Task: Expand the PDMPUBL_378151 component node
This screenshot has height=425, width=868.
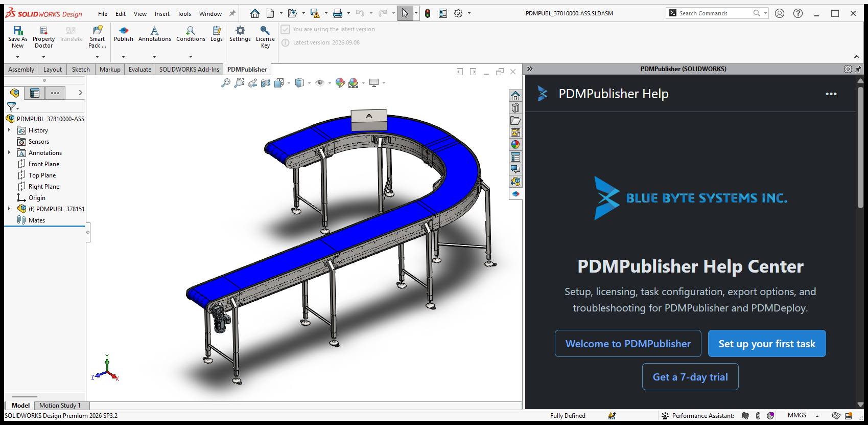Action: click(x=9, y=209)
